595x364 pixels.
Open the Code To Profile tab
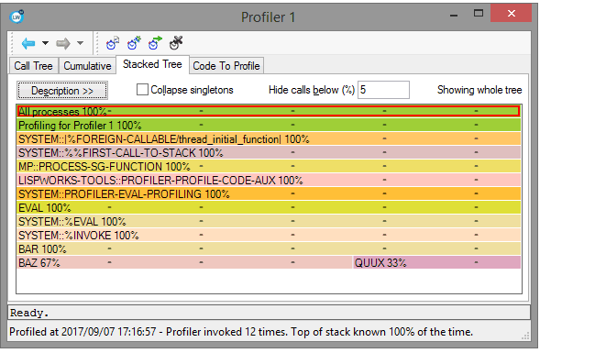226,66
